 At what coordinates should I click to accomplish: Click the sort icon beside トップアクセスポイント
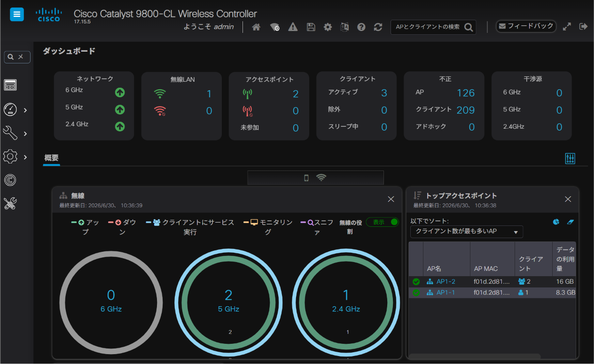(417, 195)
